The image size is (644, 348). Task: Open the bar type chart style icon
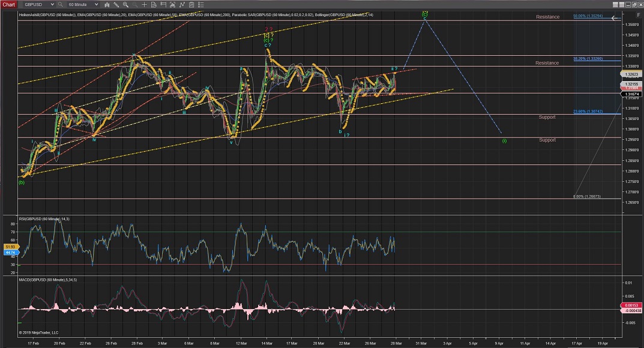pyautogui.click(x=106, y=4)
